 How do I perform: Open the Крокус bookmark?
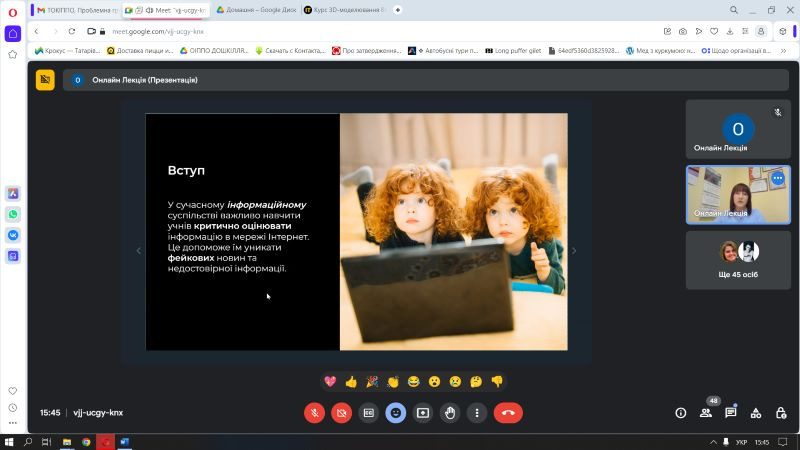coord(67,51)
